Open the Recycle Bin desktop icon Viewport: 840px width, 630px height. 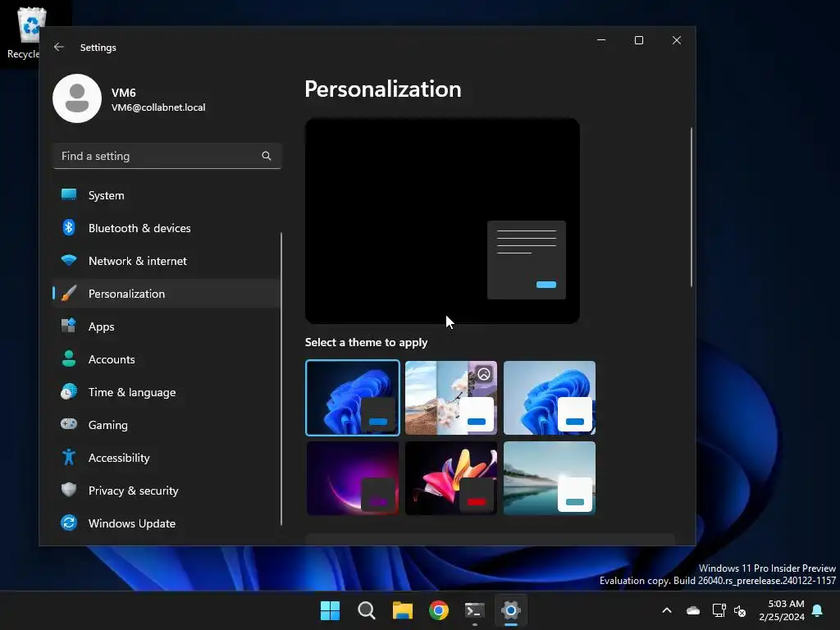pos(30,32)
